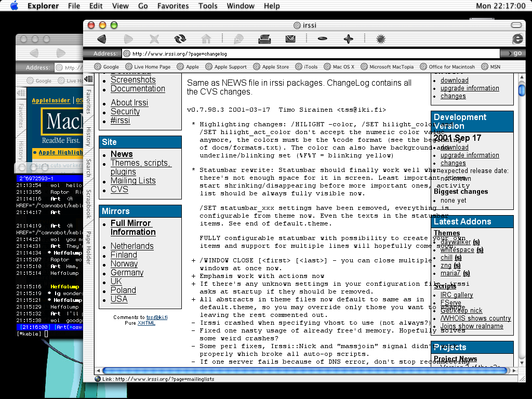Click the Forward arrow in the irssi window toolbar
Viewport: 532px width, 399px height.
pyautogui.click(x=128, y=39)
